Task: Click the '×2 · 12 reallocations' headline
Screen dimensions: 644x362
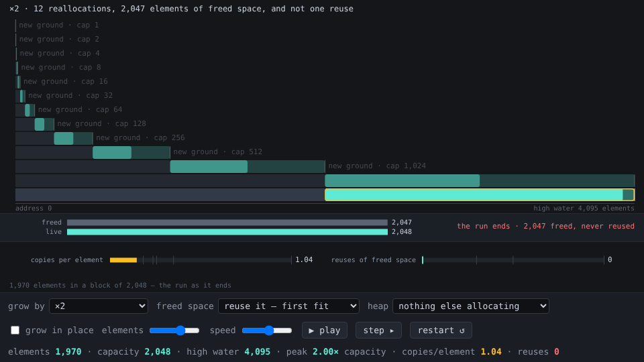Action: coord(181,9)
